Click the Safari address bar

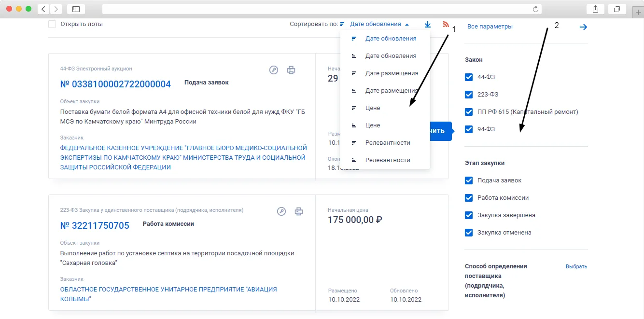click(322, 9)
